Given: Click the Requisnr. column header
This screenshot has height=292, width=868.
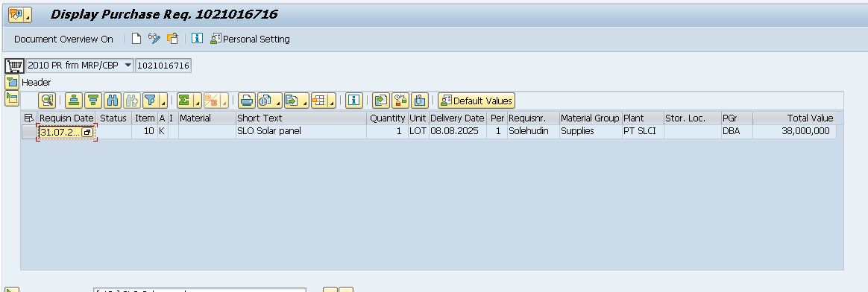Looking at the screenshot, I should tap(532, 118).
